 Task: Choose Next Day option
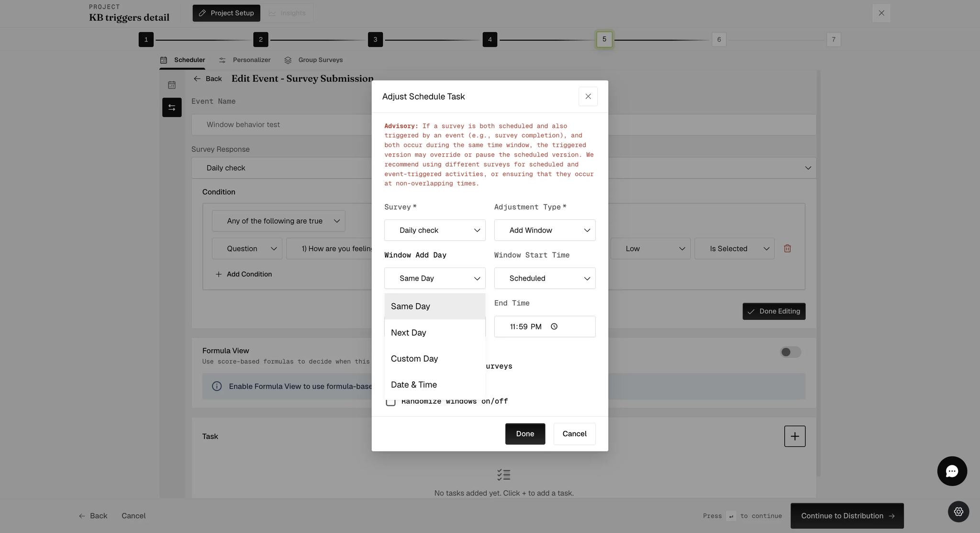click(x=434, y=333)
